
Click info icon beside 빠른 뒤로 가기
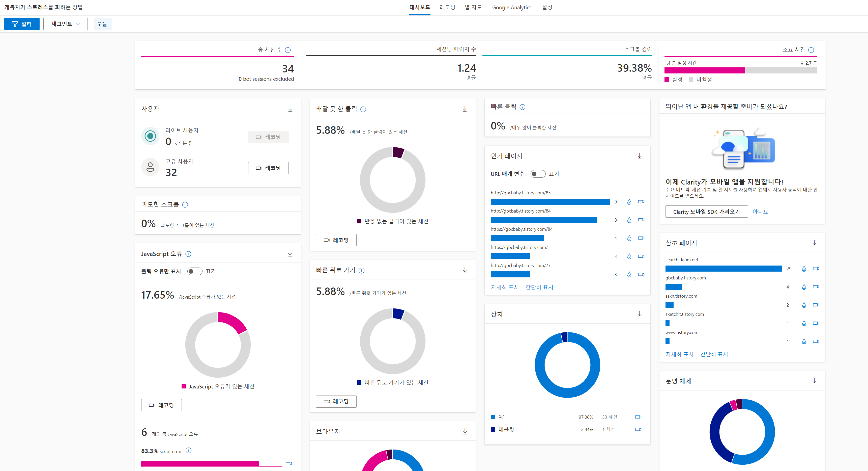coord(362,270)
